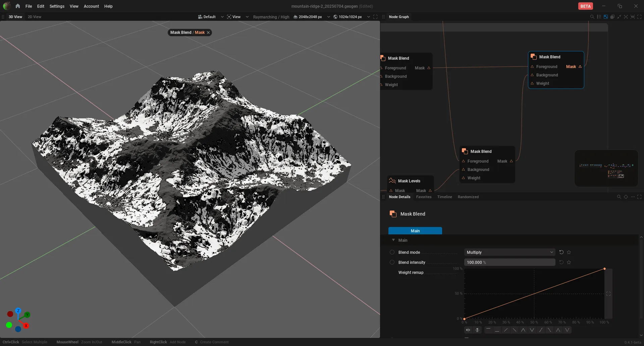Click the Blend intensity 100.000 % field
This screenshot has height=346, width=644.
pos(509,262)
